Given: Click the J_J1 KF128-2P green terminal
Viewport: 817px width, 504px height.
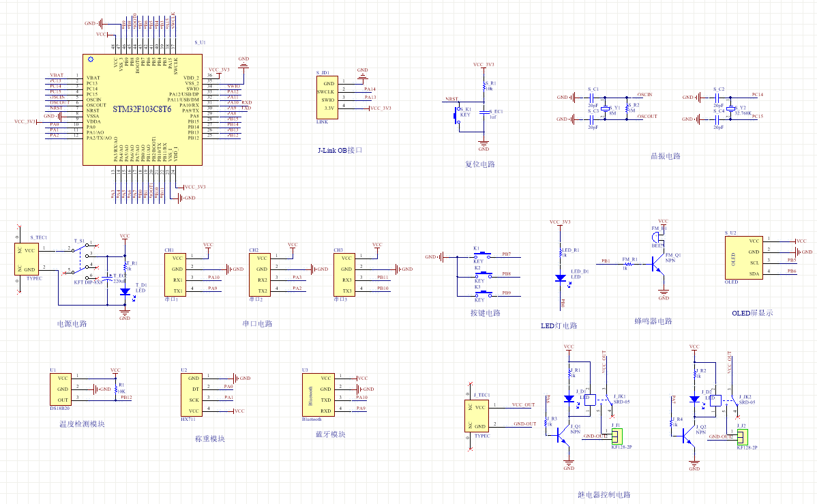Looking at the screenshot, I should 617,436.
